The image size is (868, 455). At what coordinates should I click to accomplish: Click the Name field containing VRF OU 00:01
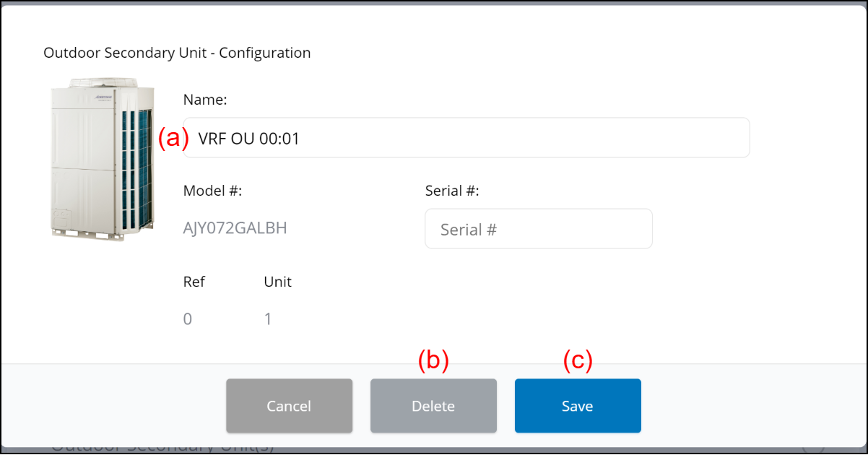pyautogui.click(x=466, y=138)
